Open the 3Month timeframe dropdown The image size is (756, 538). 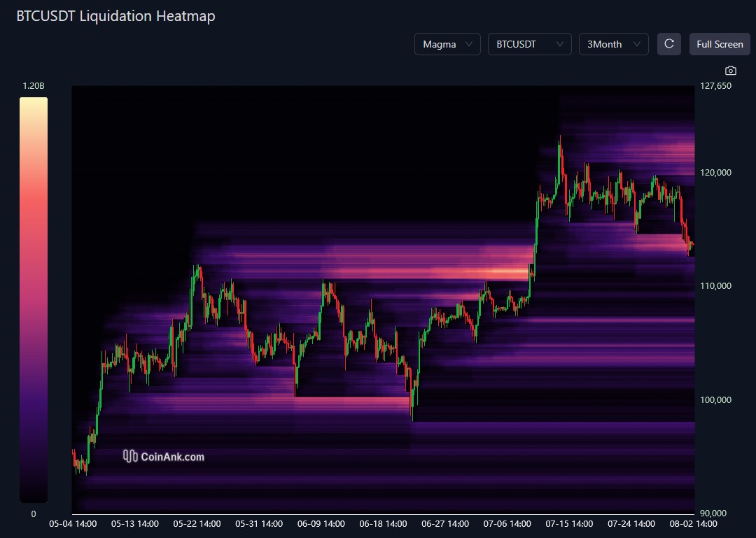click(613, 44)
